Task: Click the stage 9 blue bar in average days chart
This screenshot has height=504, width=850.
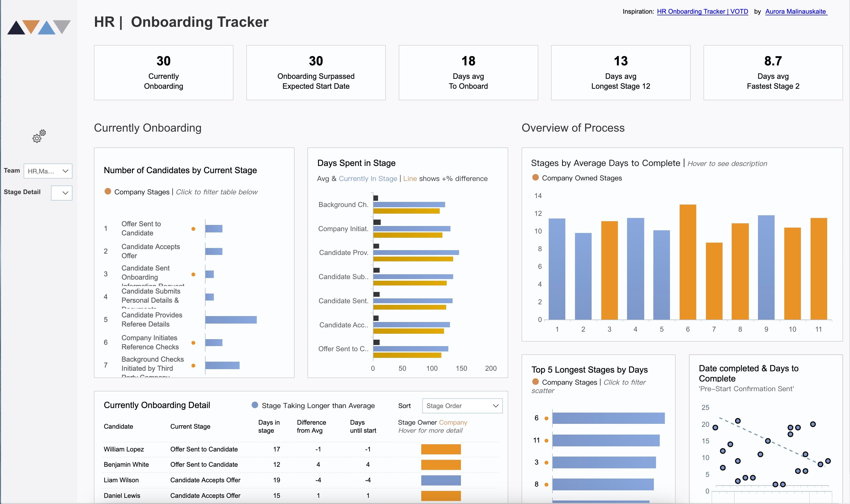Action: point(766,267)
